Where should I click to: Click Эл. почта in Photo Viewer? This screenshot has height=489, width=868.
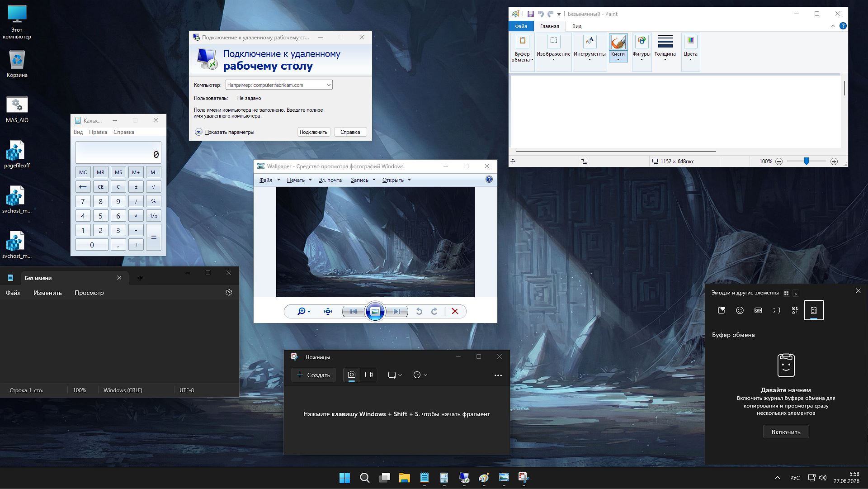point(330,180)
